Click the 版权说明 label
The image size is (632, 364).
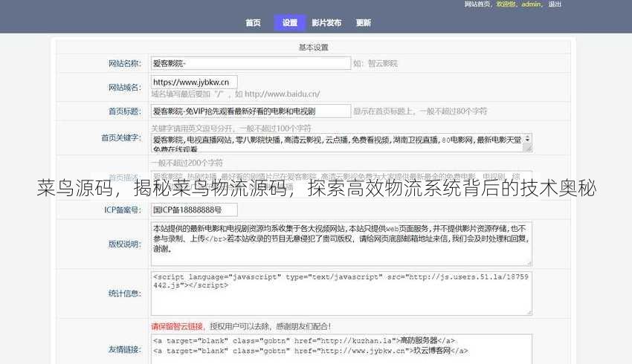click(125, 244)
